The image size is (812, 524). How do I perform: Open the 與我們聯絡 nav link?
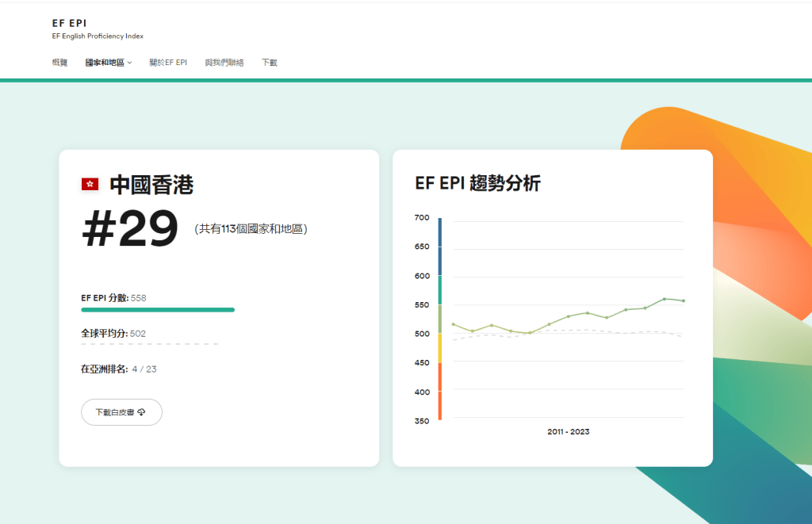point(224,63)
